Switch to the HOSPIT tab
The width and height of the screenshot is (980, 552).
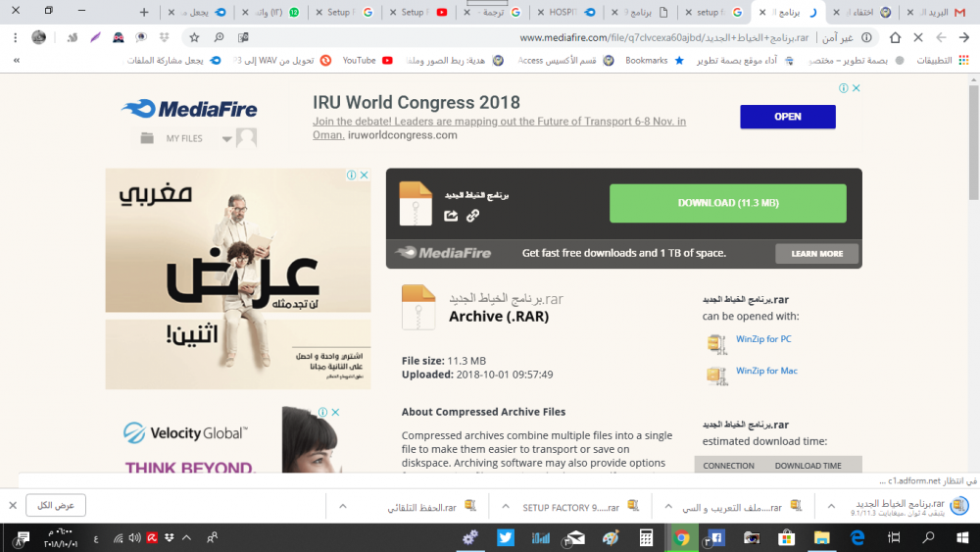[568, 12]
